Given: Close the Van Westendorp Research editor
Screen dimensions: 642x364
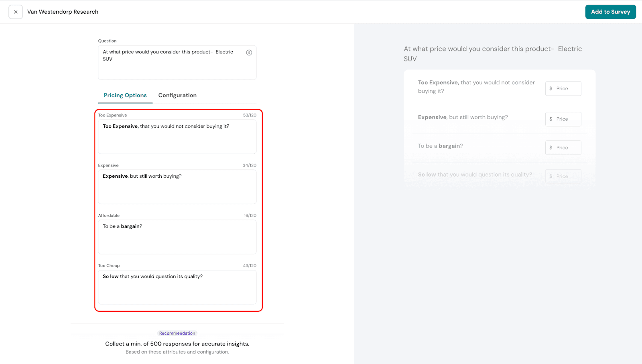Looking at the screenshot, I should [x=16, y=12].
